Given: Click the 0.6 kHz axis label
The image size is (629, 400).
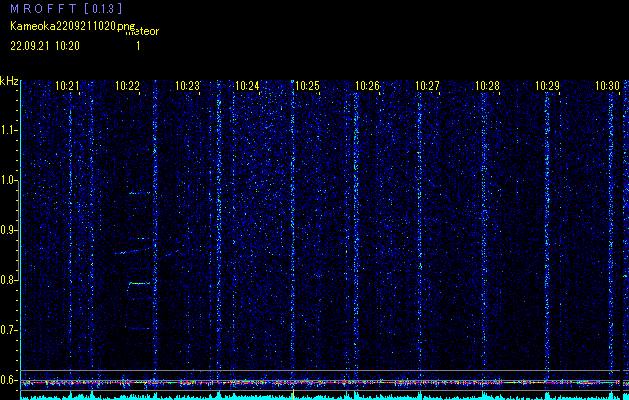Looking at the screenshot, I should pos(8,380).
